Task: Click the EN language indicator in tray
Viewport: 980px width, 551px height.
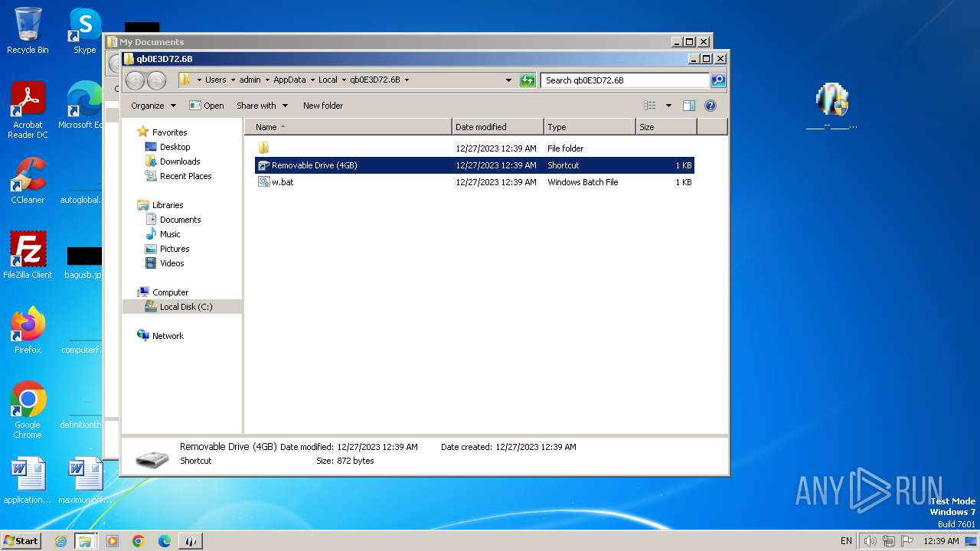Action: pos(846,541)
